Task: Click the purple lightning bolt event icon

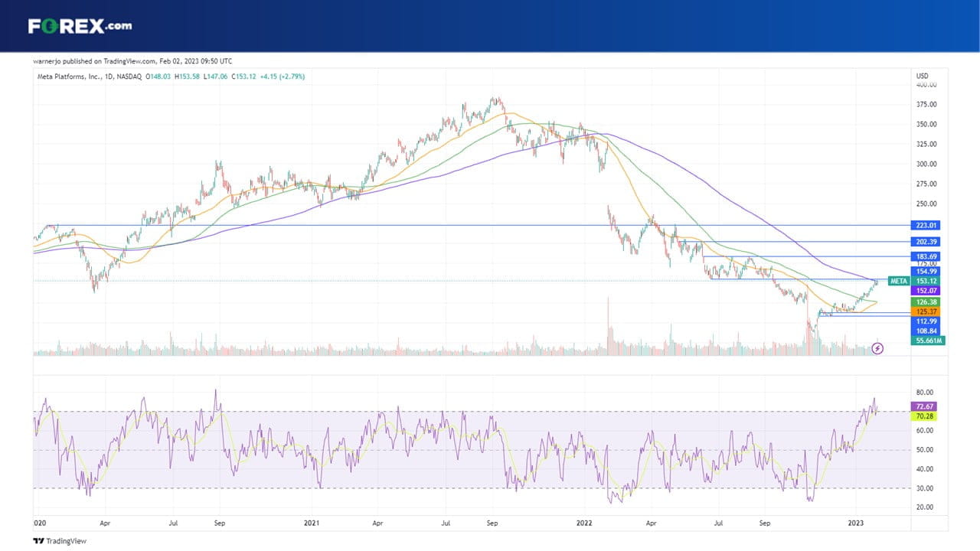Action: [x=878, y=349]
